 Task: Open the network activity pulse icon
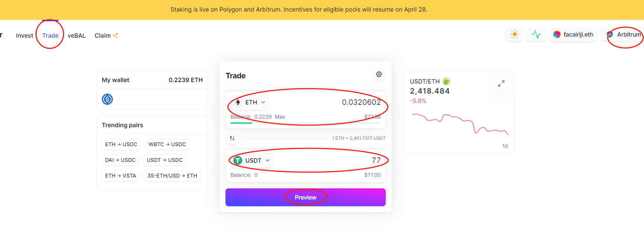pos(536,35)
